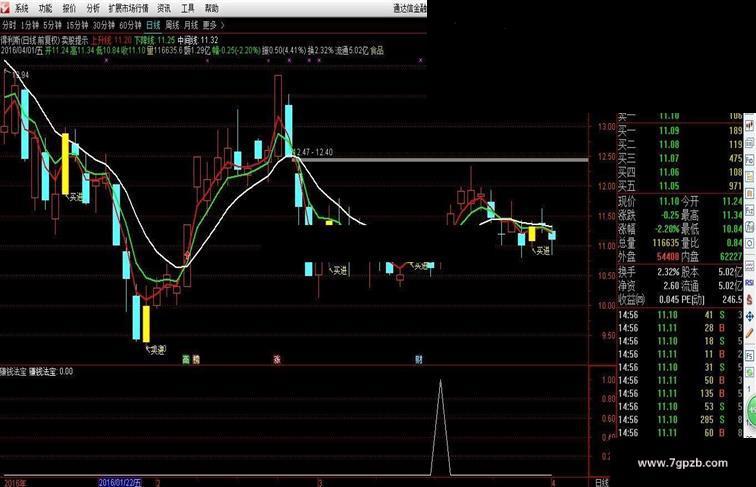Click the red S figure sidebar icon
The width and height of the screenshot is (756, 487).
click(750, 299)
